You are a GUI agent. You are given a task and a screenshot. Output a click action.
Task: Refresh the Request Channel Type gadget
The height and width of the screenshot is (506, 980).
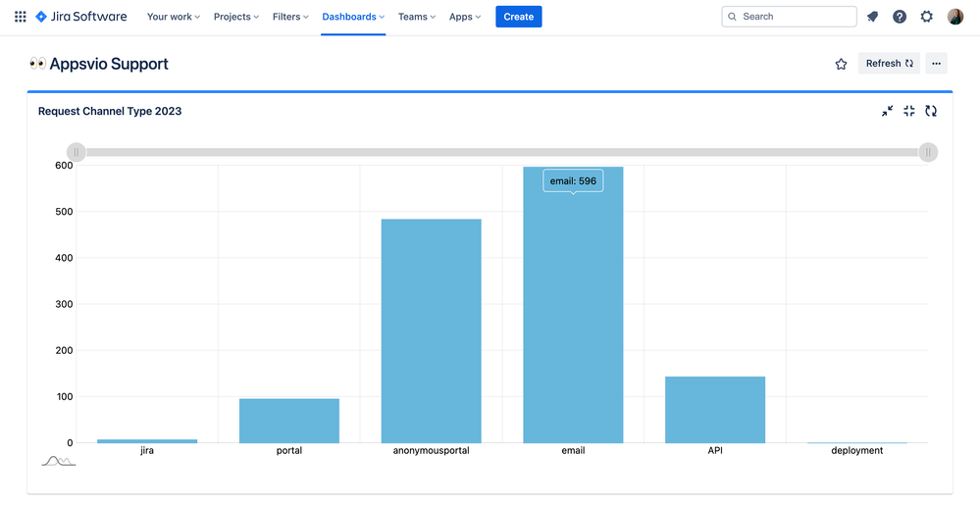point(931,111)
